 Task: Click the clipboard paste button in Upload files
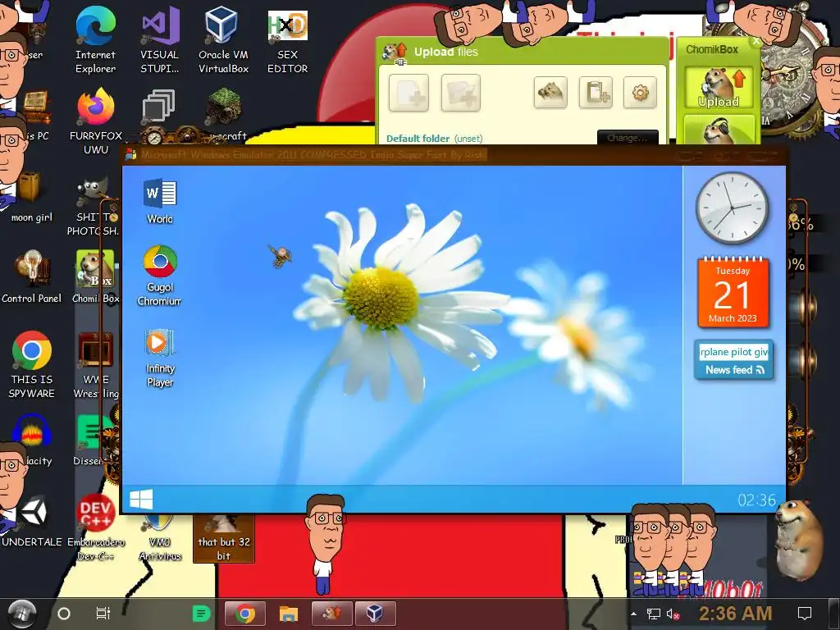596,93
